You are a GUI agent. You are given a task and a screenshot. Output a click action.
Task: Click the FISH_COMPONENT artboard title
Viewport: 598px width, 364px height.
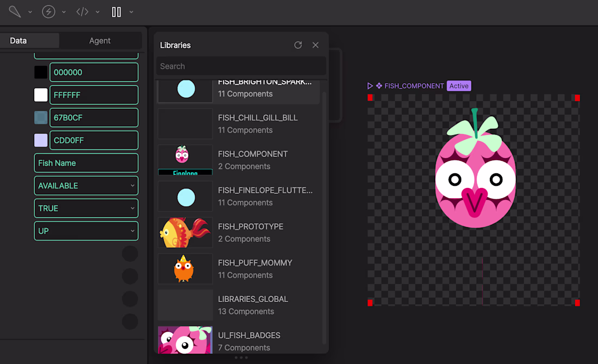pyautogui.click(x=414, y=86)
